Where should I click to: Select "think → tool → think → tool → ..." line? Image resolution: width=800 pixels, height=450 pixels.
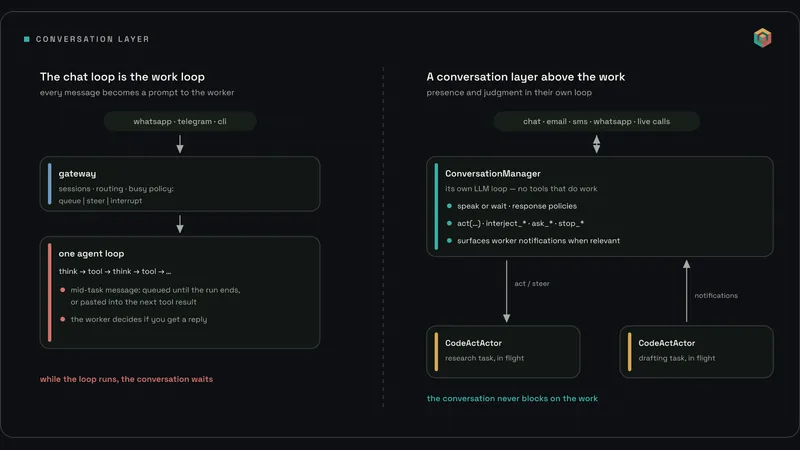click(115, 271)
